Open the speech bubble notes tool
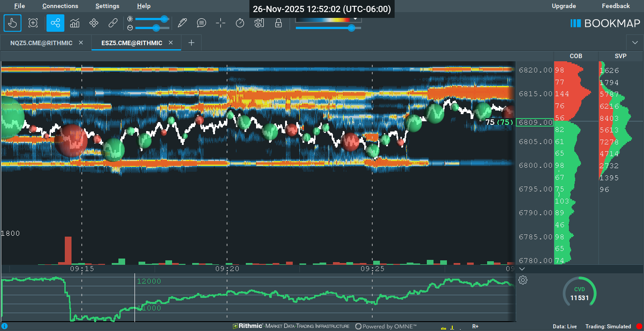The height and width of the screenshot is (331, 644). coord(202,23)
